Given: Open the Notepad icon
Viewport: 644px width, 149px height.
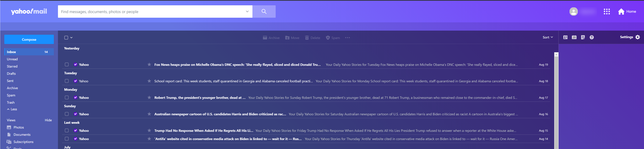Looking at the screenshot, I should pyautogui.click(x=583, y=37).
